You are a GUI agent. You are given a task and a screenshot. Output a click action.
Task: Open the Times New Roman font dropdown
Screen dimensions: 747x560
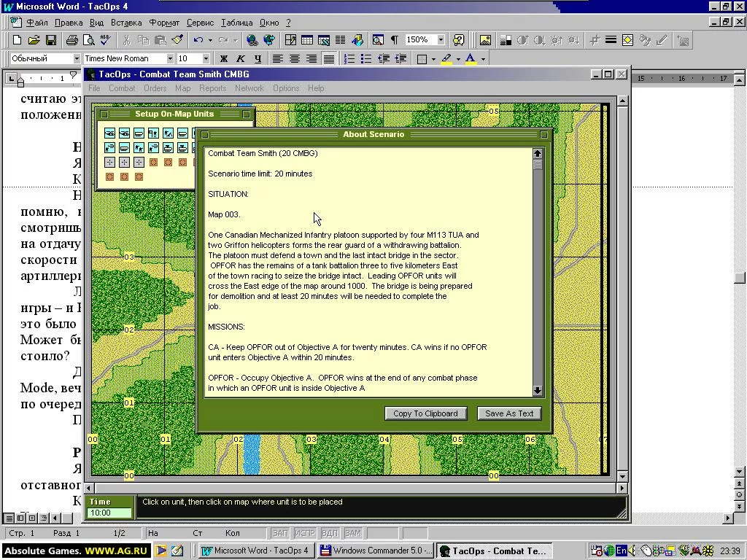tap(170, 58)
